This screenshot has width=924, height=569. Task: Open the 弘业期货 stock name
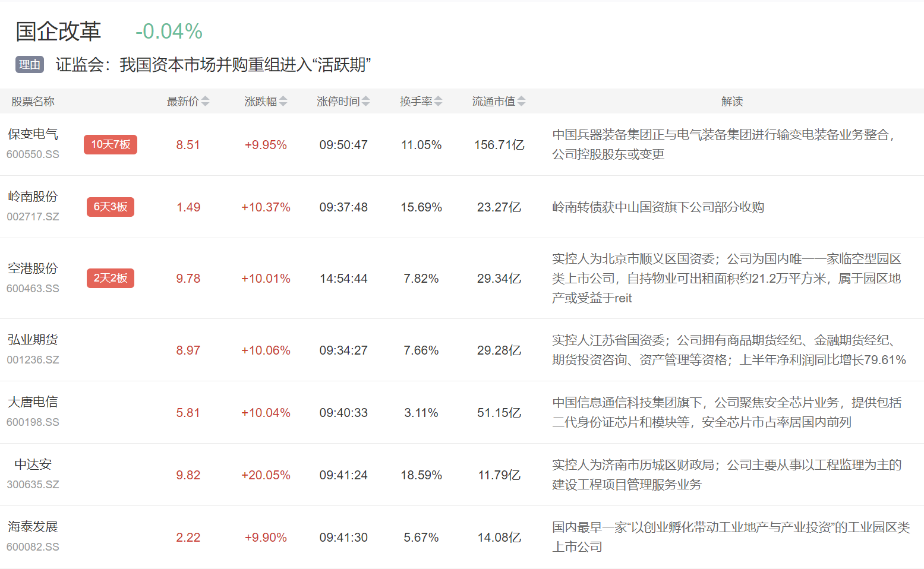click(33, 340)
